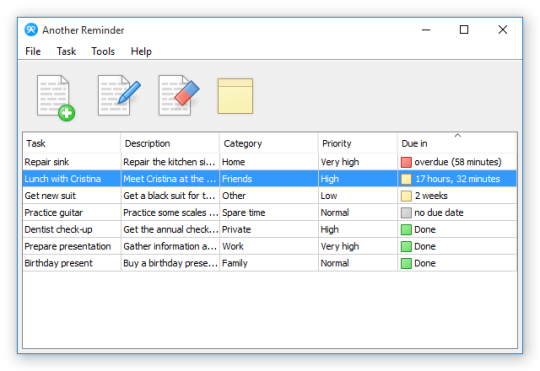
Task: Select the Lunch with Cristina task
Action: [63, 179]
